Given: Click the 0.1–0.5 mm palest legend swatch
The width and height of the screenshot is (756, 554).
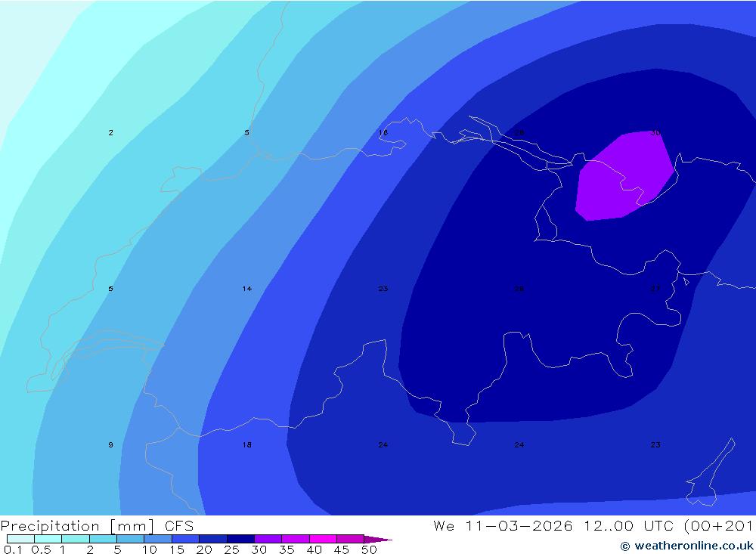Looking at the screenshot, I should click(x=20, y=539).
